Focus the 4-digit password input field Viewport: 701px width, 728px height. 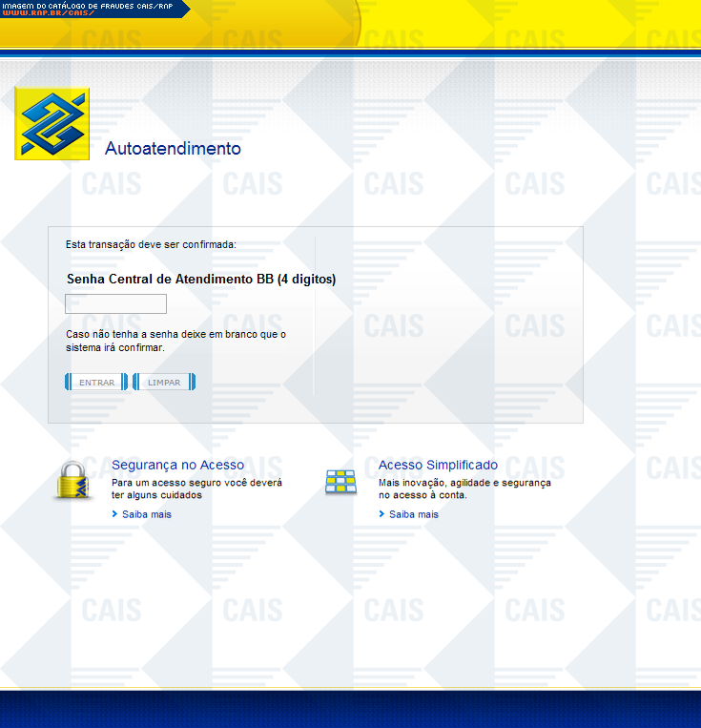(x=115, y=304)
